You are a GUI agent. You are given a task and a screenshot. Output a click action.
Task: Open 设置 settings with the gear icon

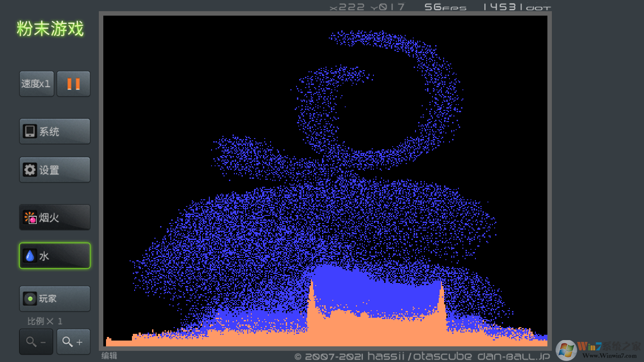click(55, 170)
